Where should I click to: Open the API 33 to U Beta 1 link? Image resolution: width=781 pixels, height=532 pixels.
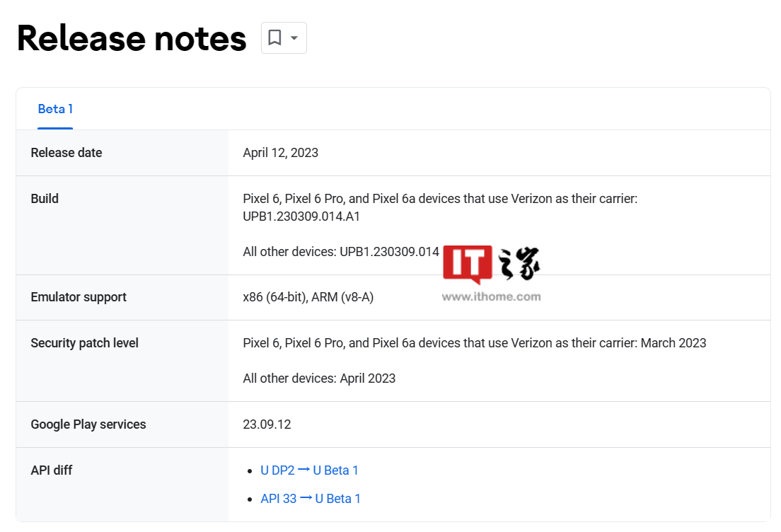[x=311, y=499]
